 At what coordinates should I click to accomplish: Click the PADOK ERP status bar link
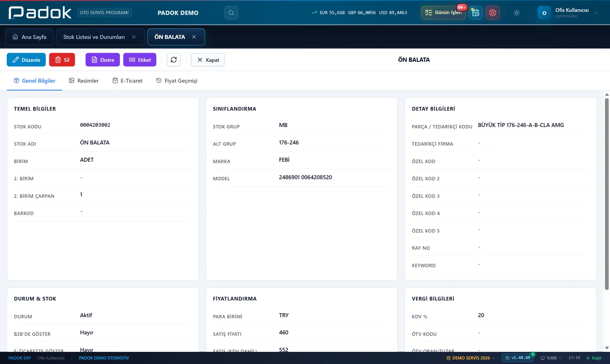pos(19,358)
